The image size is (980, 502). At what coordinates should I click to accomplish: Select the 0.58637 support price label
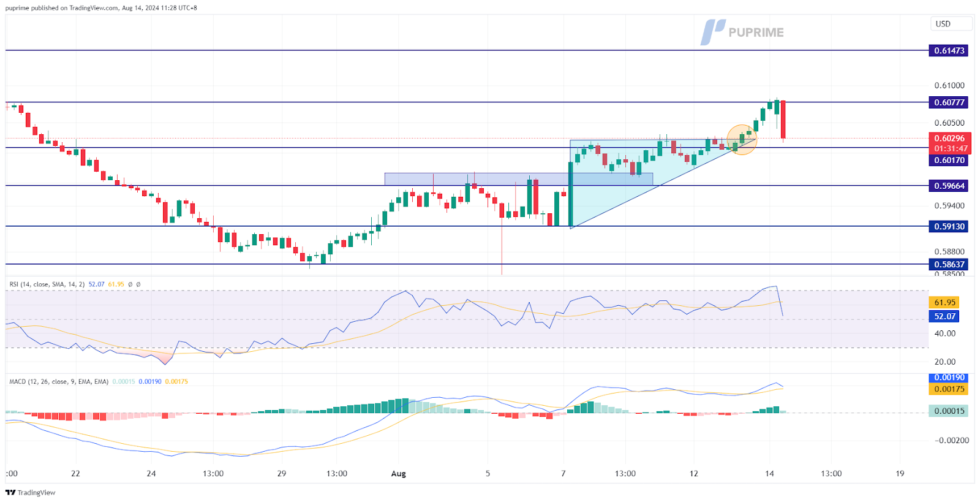click(949, 265)
